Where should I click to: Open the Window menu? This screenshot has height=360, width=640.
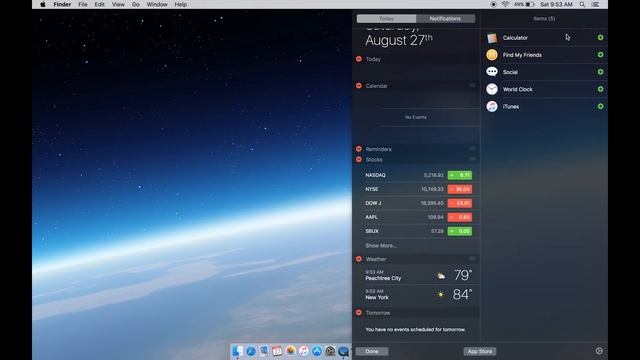[x=157, y=4]
